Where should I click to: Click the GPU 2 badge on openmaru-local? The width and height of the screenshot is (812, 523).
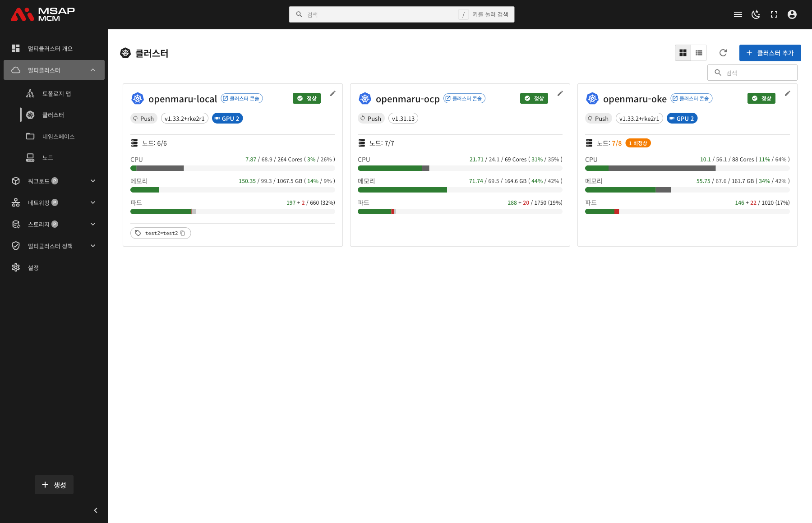tap(227, 119)
